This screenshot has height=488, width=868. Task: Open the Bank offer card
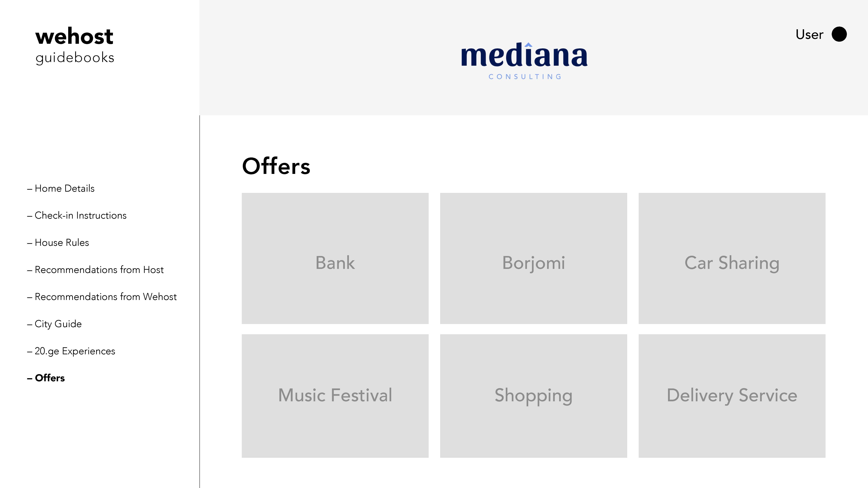(x=335, y=258)
